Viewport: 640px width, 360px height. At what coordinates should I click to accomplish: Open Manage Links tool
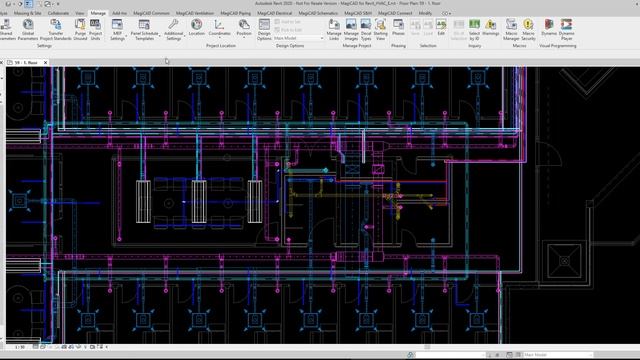tap(334, 29)
